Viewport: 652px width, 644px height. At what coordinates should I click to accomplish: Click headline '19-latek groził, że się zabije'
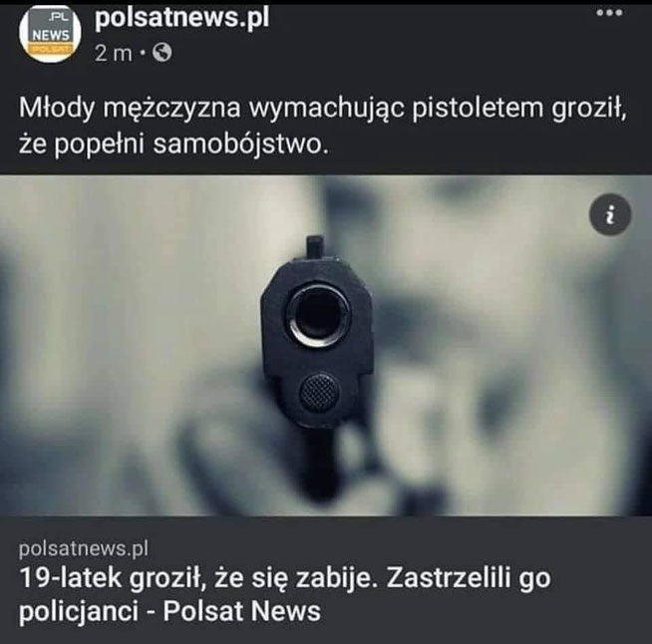point(198,578)
